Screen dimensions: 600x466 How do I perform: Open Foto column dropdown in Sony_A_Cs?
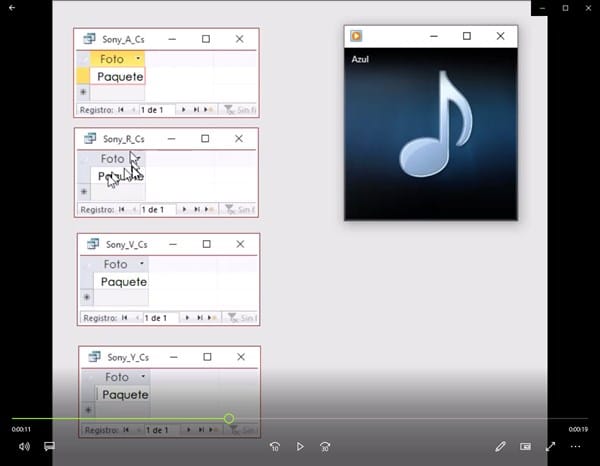click(138, 59)
